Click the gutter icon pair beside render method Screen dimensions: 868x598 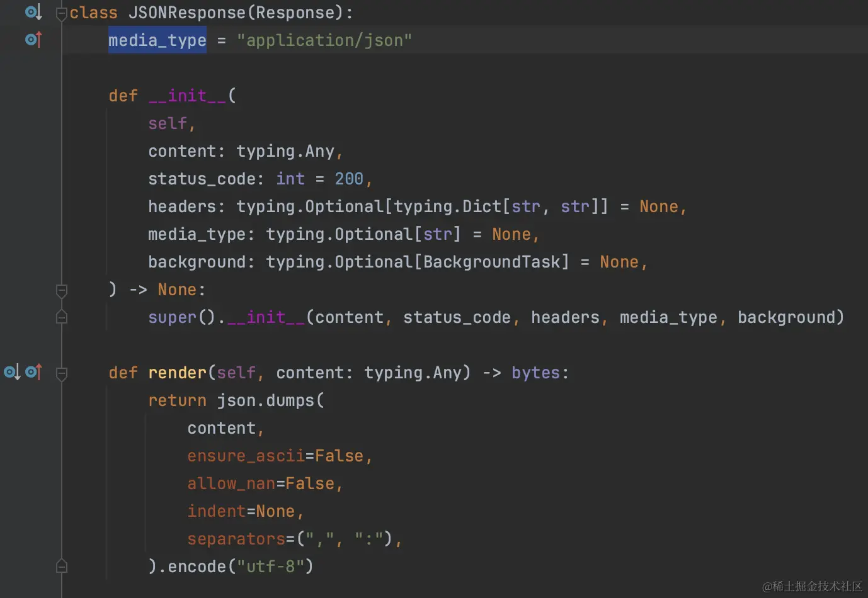23,372
